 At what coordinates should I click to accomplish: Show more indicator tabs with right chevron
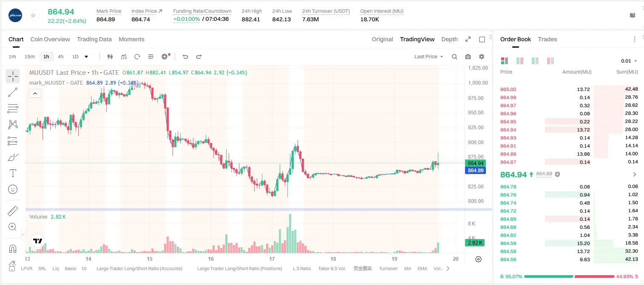tap(448, 268)
